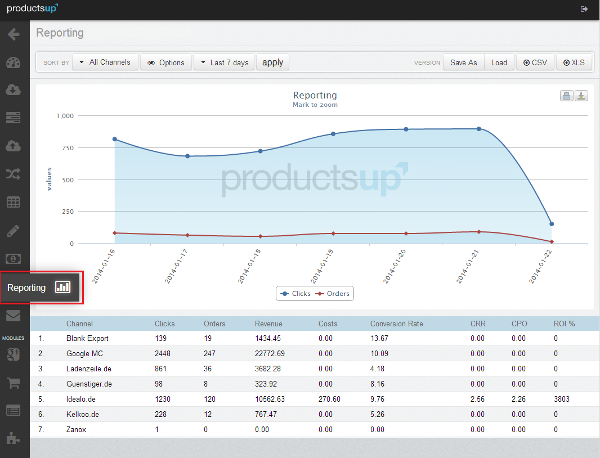
Task: Click the logout icon in header
Action: point(584,9)
